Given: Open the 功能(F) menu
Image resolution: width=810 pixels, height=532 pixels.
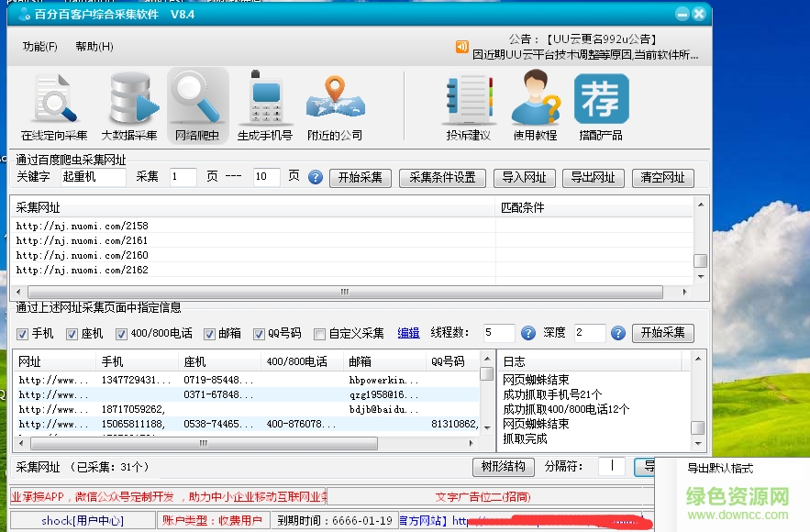Looking at the screenshot, I should (x=39, y=46).
